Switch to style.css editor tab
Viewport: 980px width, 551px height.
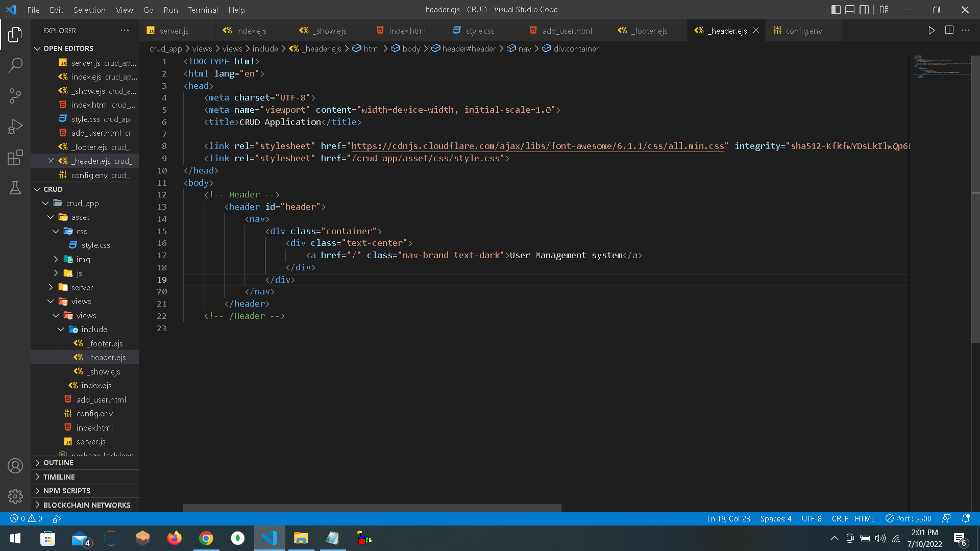coord(483,31)
